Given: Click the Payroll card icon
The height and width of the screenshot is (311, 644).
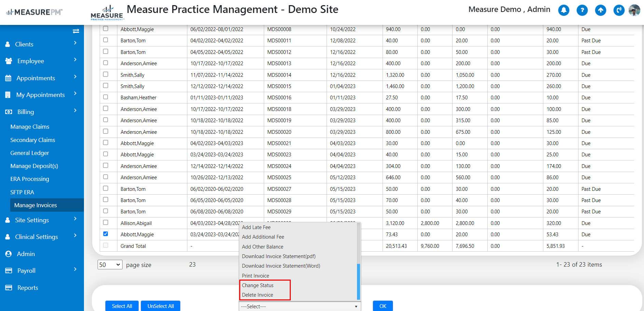Looking at the screenshot, I should [x=9, y=271].
